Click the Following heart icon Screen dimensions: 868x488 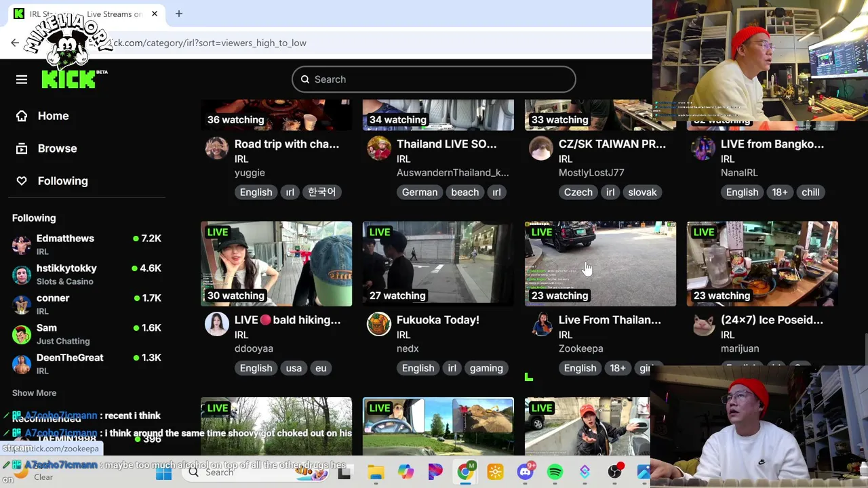(22, 181)
